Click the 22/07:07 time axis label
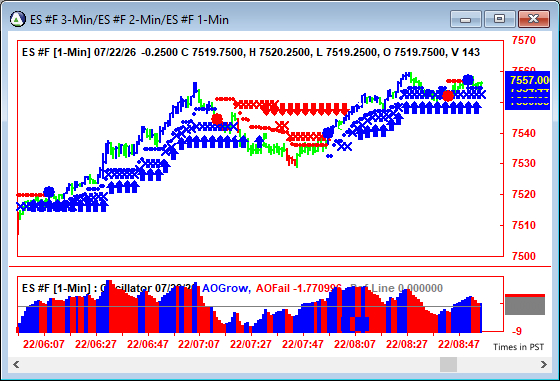The image size is (560, 381). point(199,344)
